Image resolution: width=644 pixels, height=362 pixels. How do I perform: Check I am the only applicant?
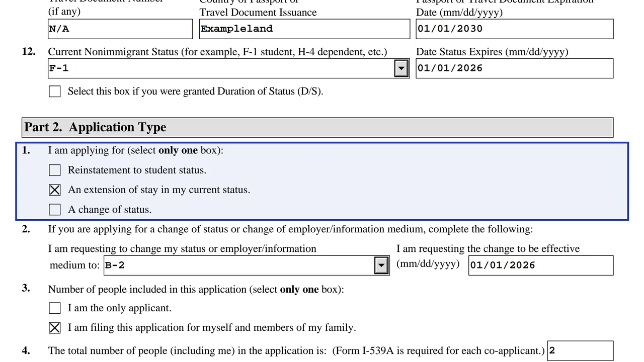tap(55, 308)
